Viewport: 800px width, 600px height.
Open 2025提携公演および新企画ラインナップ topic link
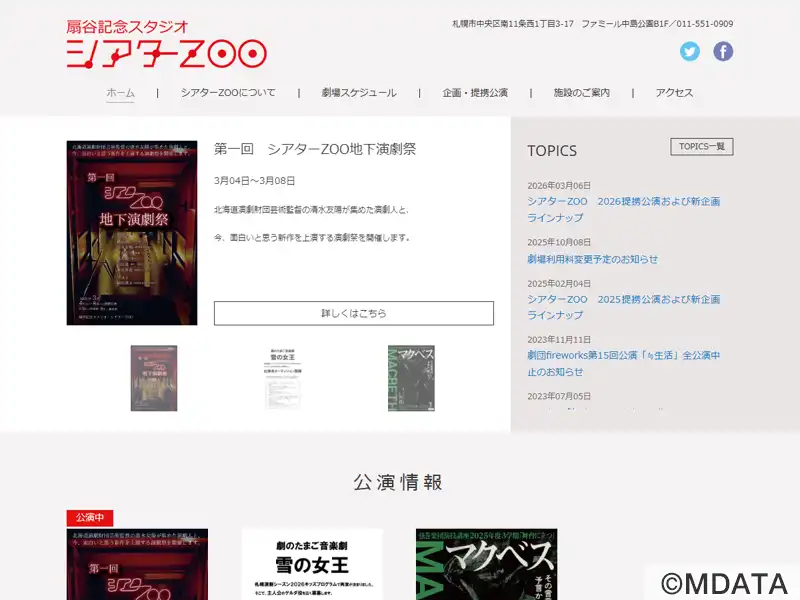click(x=623, y=307)
